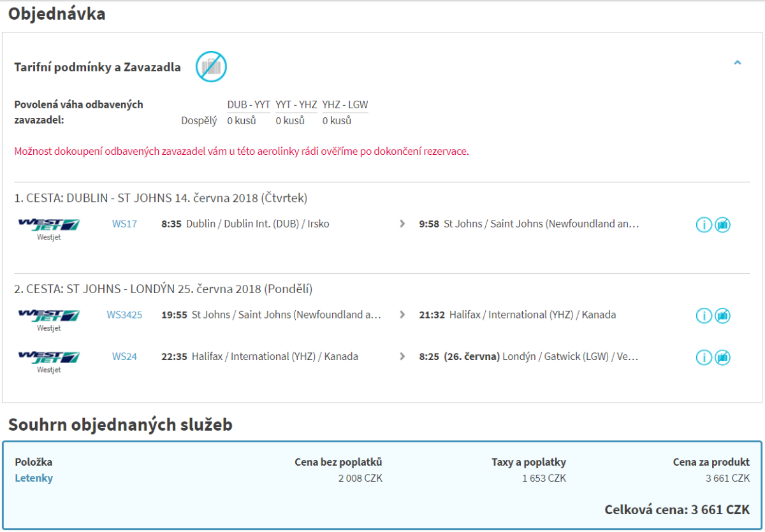Open the WS24 flight number link
This screenshot has height=532, width=765.
click(124, 357)
